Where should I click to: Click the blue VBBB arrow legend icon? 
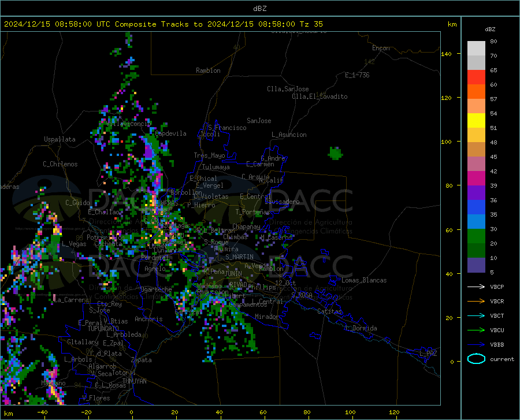coord(476,345)
